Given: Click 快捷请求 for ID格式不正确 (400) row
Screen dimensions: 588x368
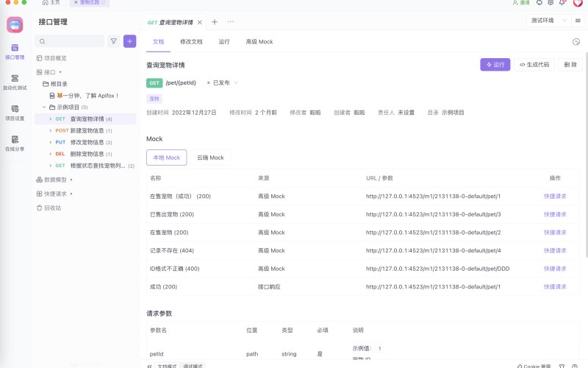Looking at the screenshot, I should (555, 269).
